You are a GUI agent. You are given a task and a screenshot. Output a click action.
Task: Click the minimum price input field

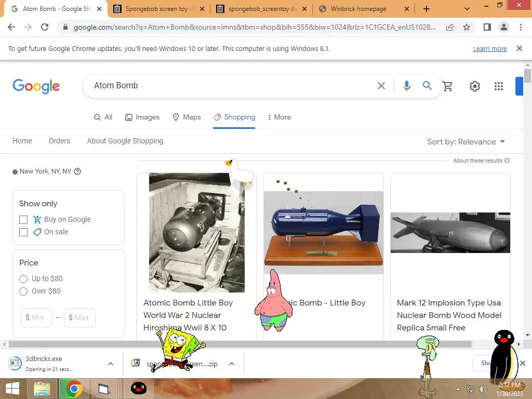[x=36, y=317]
